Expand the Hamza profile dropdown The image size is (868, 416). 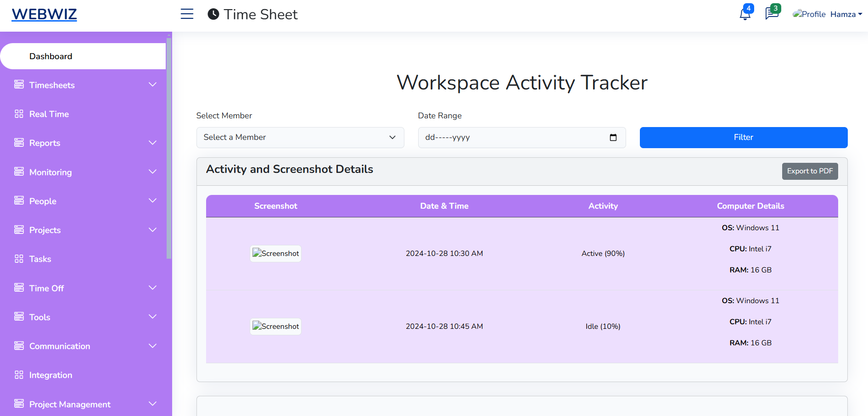(846, 14)
